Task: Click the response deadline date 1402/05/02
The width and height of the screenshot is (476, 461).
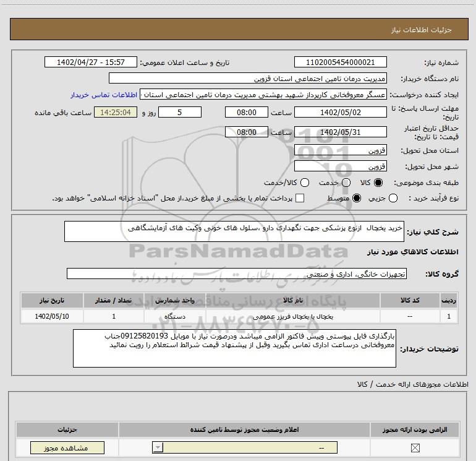Action: [x=340, y=112]
